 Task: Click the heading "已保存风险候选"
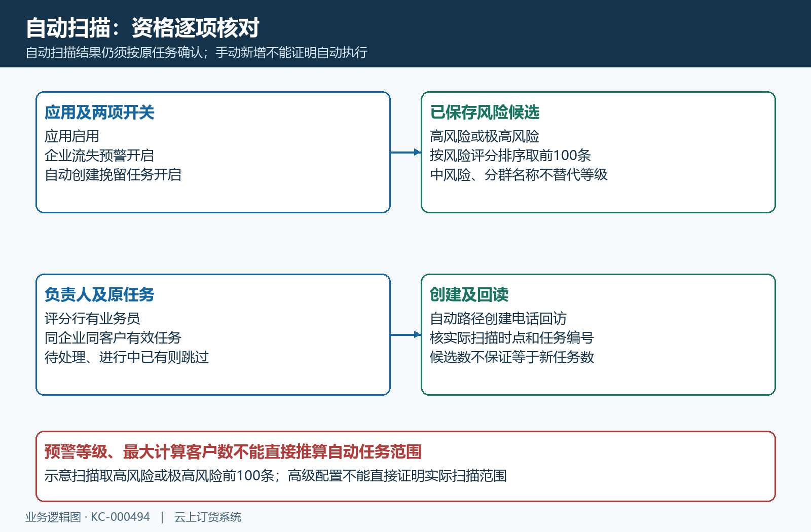tap(485, 112)
